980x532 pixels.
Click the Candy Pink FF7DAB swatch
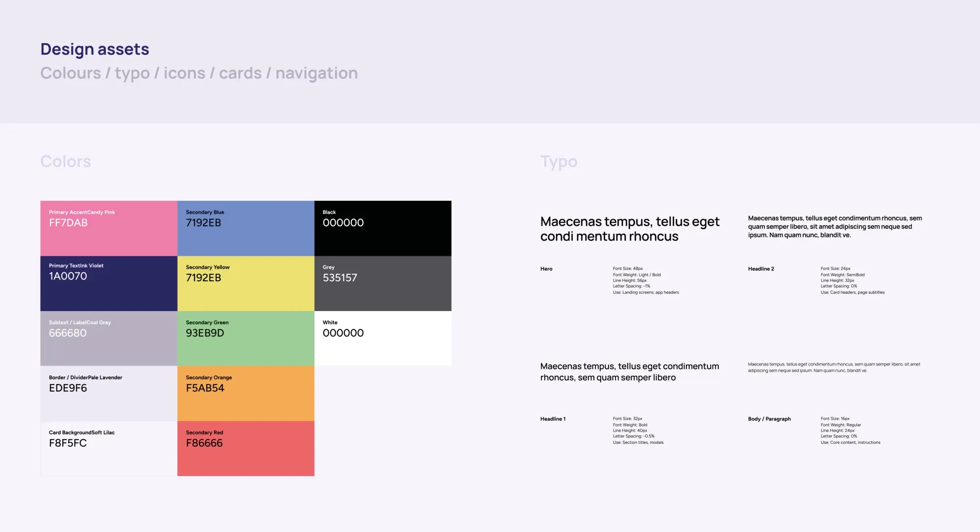pyautogui.click(x=108, y=228)
